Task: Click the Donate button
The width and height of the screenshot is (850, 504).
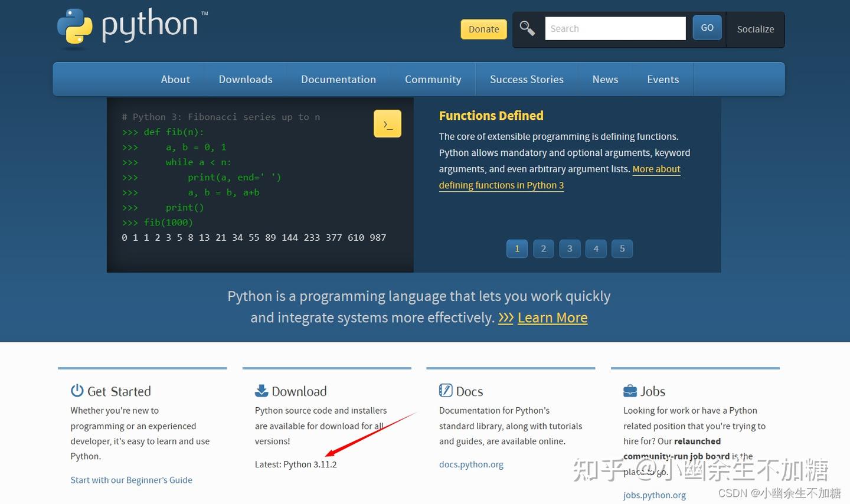Action: coord(483,28)
